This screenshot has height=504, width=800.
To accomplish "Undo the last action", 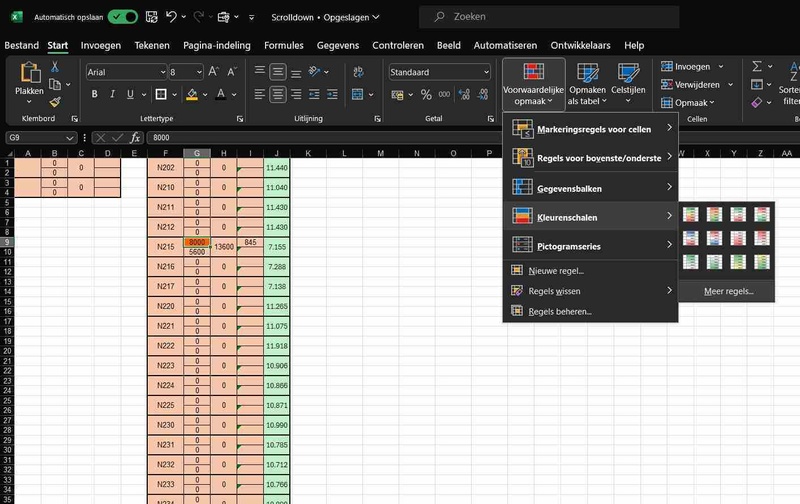I will [171, 17].
